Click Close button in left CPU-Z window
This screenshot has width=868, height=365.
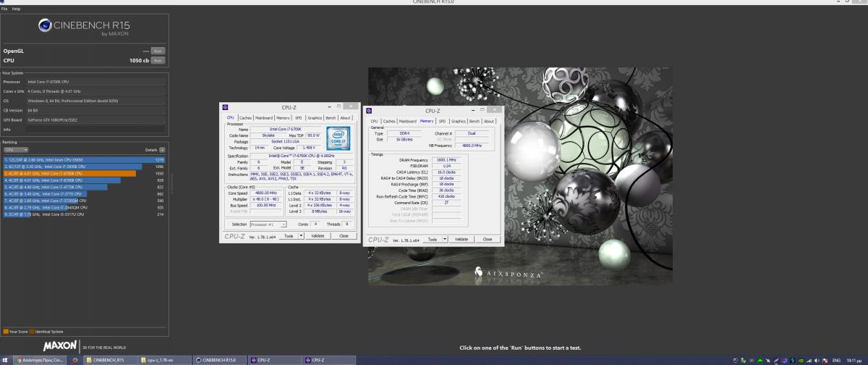344,235
